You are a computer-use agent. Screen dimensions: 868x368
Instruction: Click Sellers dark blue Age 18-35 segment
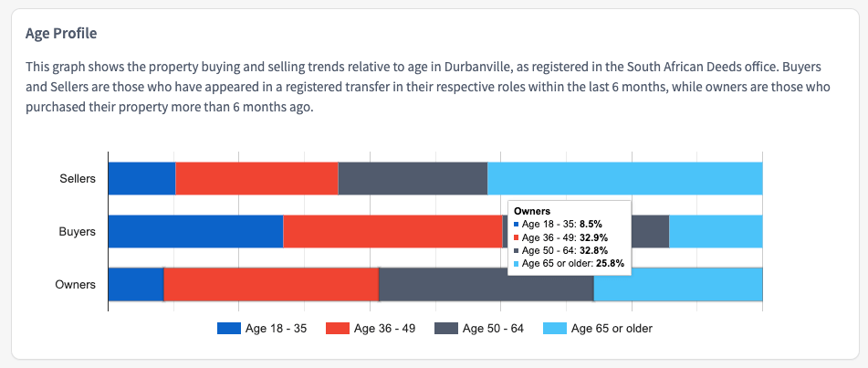(x=141, y=178)
